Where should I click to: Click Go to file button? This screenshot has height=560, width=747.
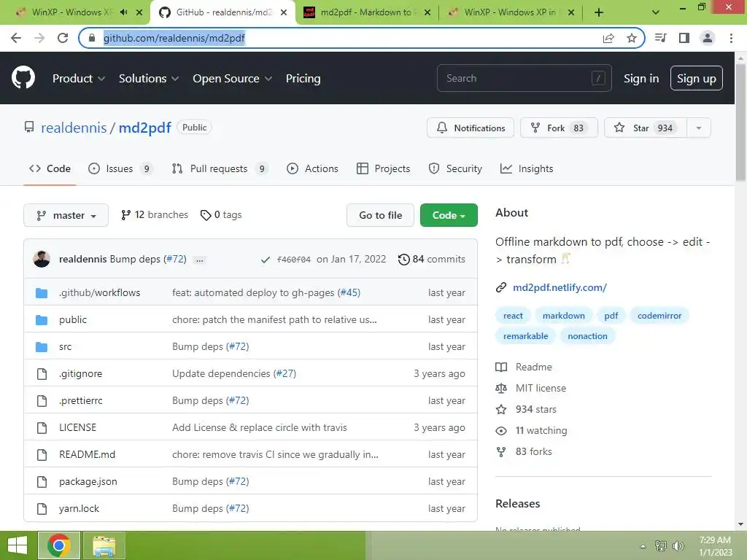380,215
